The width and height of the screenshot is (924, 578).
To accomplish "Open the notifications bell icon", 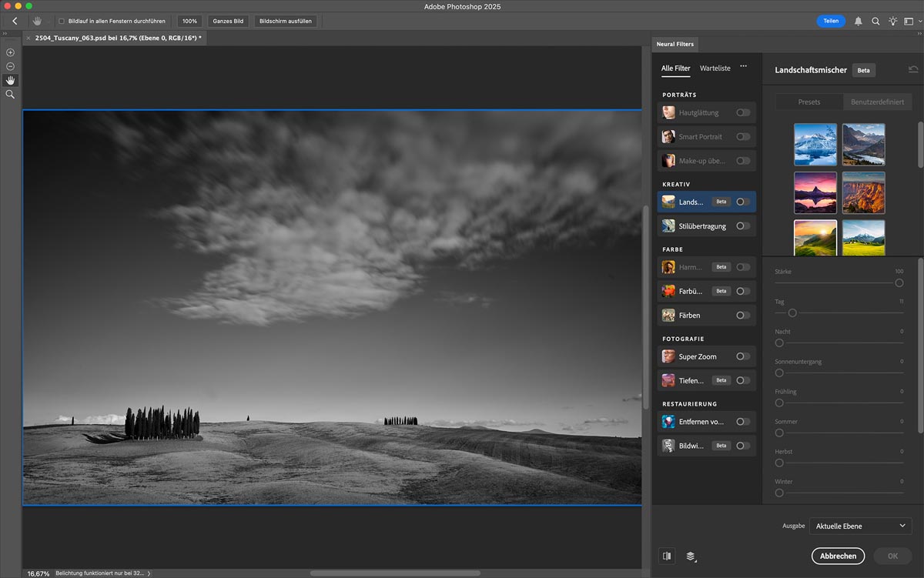I will coord(859,21).
